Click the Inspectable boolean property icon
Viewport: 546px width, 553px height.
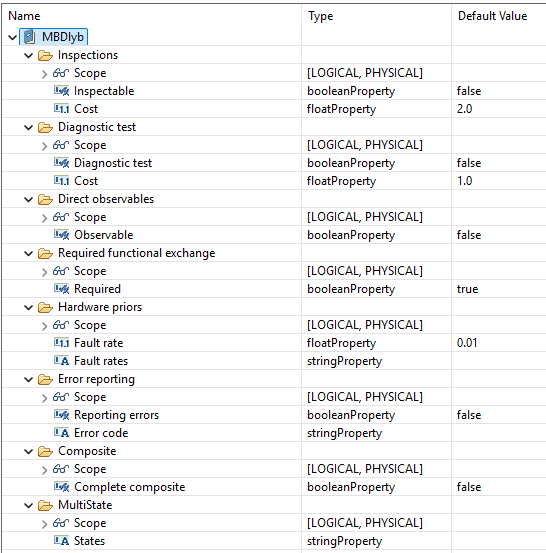pos(61,91)
